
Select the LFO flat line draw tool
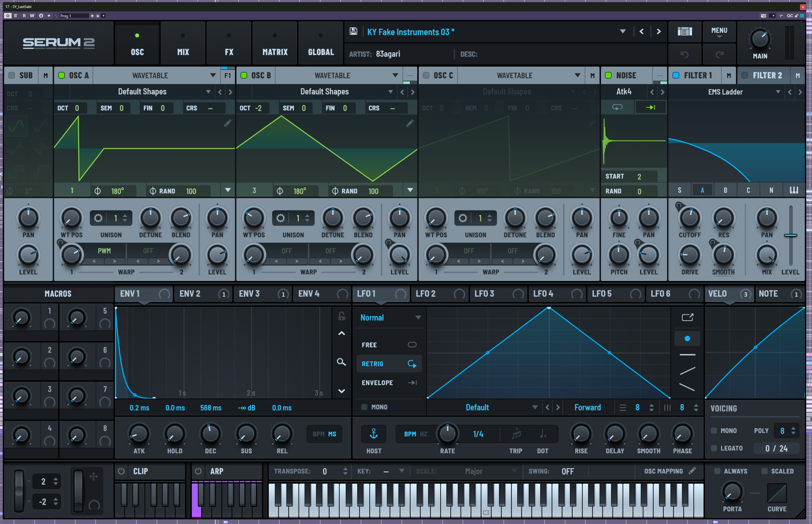687,355
